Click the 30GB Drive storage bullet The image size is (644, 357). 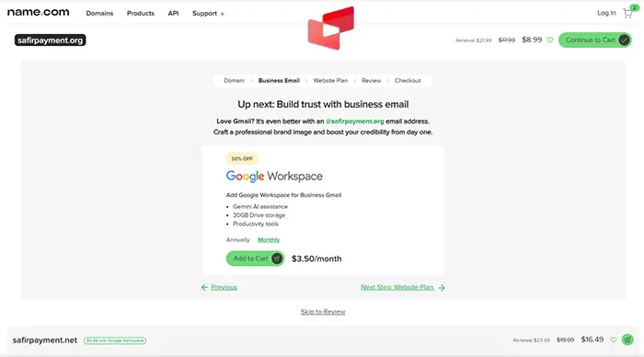pos(259,215)
